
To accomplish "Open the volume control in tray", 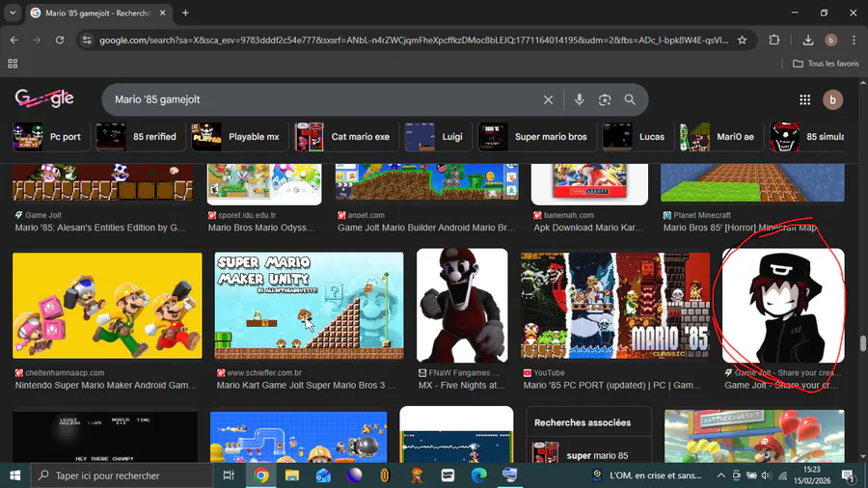I will (x=767, y=475).
